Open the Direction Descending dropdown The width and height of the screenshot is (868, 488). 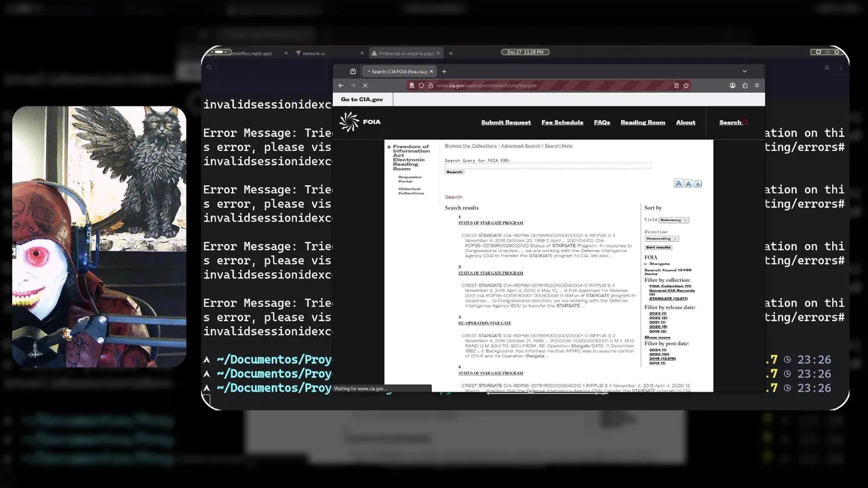661,239
